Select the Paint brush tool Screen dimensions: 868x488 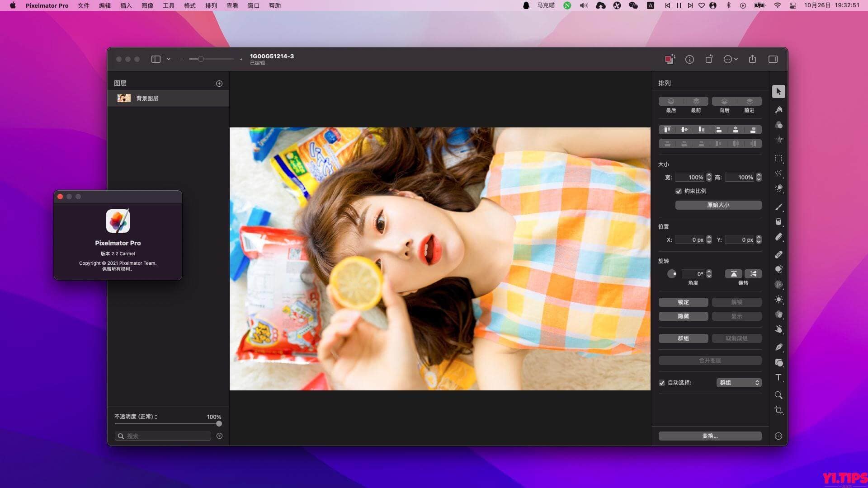(779, 206)
